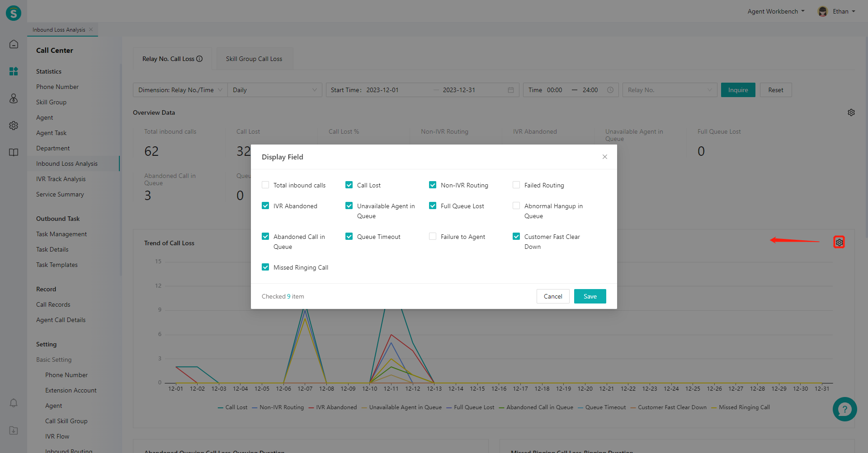Uncheck Queue Timeout checkbox
Screen dimensions: 868x453
click(349, 236)
